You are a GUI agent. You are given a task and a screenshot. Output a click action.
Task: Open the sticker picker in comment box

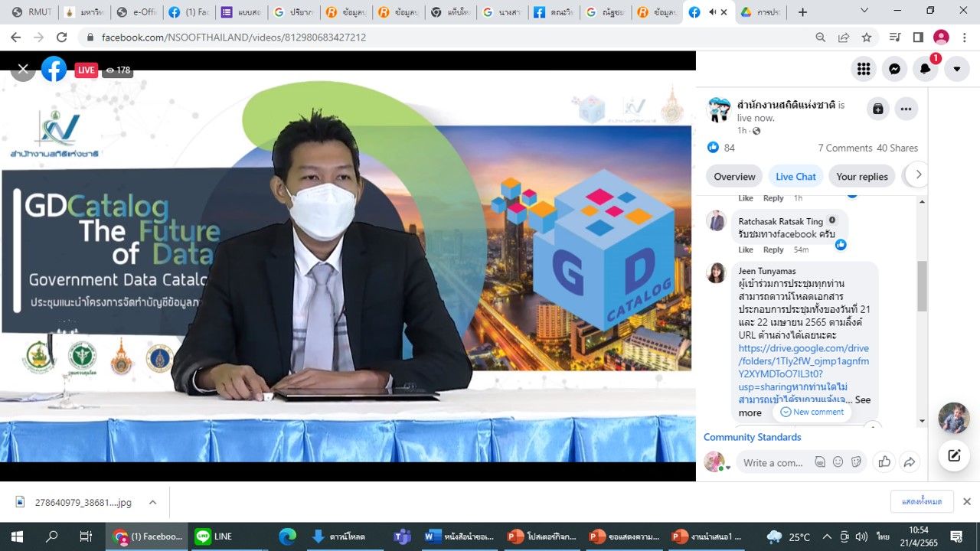pos(856,462)
